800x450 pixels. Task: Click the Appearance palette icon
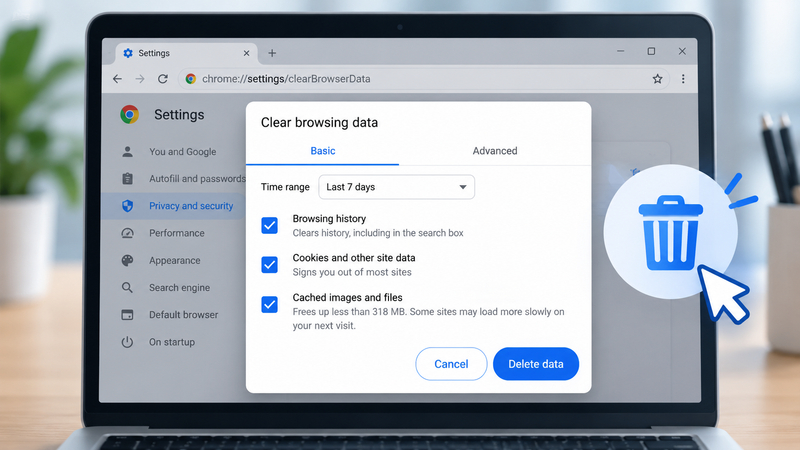(128, 260)
